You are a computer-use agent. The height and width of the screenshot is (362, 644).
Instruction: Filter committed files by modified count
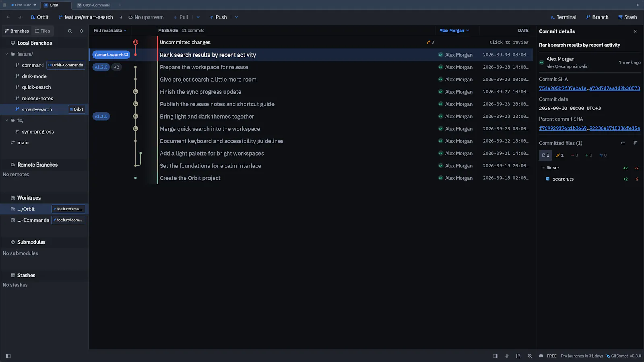(x=559, y=155)
